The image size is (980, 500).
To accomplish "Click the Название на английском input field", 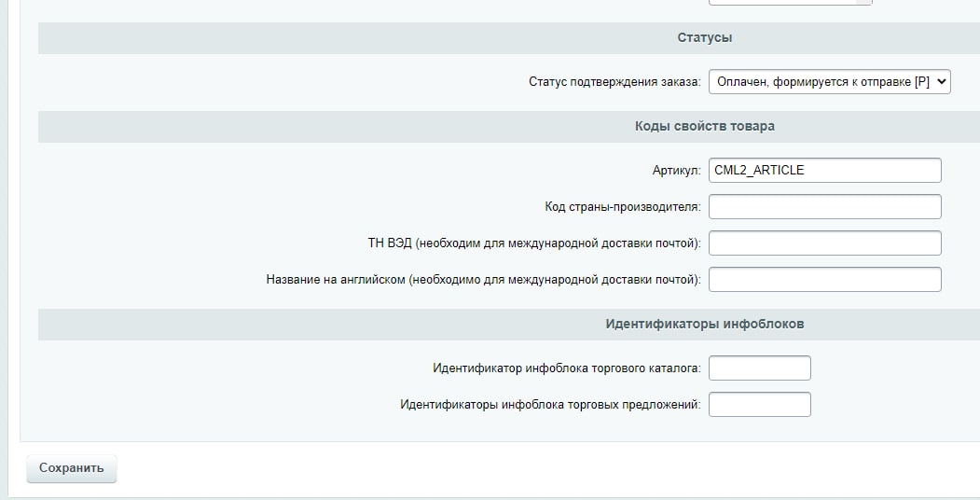I will coord(825,279).
